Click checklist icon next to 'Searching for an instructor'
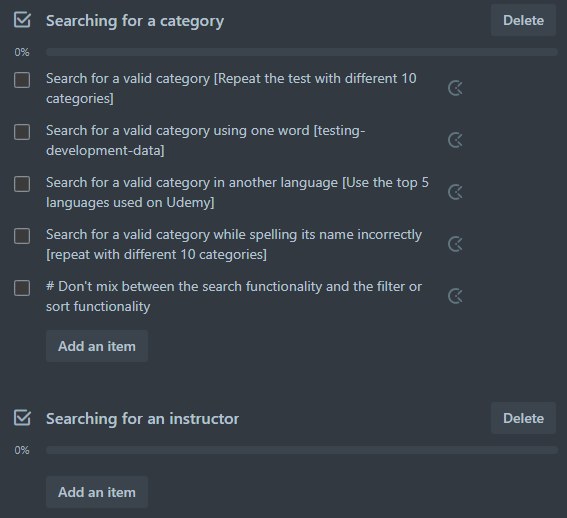This screenshot has height=518, width=567. 22,418
